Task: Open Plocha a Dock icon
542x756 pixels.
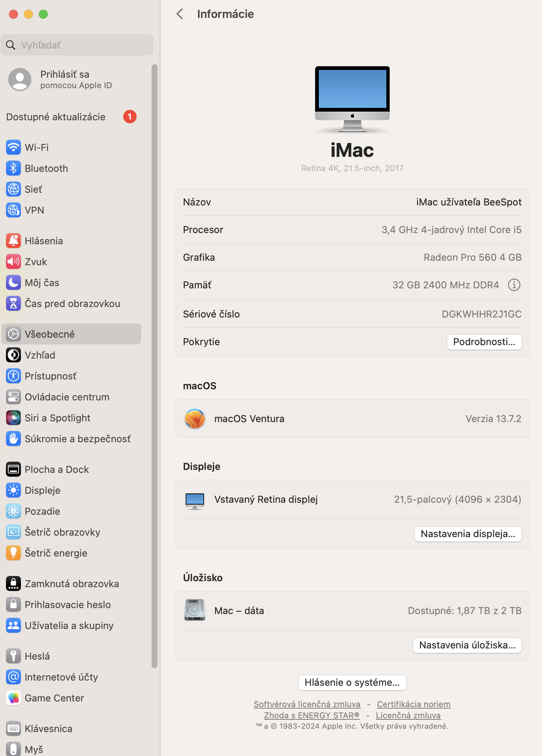Action: [13, 469]
